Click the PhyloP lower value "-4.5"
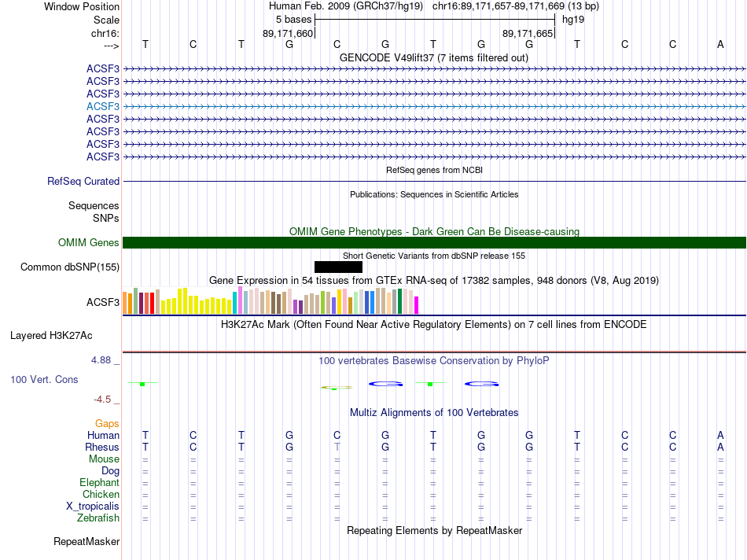The height and width of the screenshot is (560, 747). 102,400
